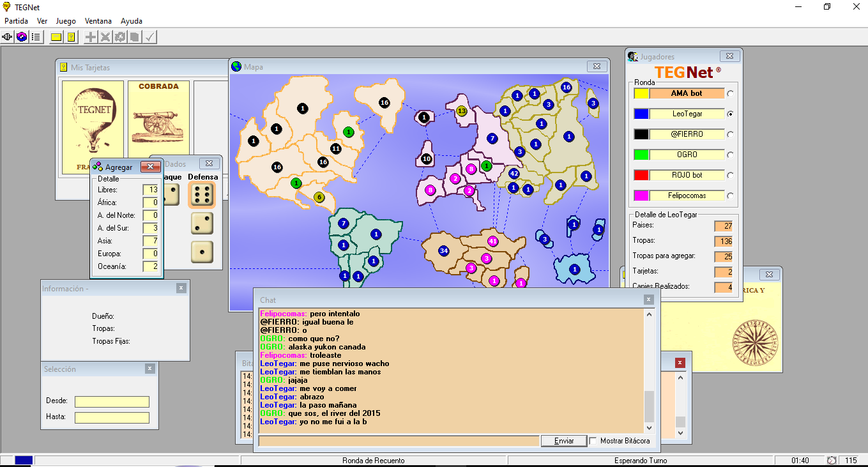This screenshot has width=868, height=467.
Task: Click the gray checkmark toolbar icon
Action: (149, 37)
